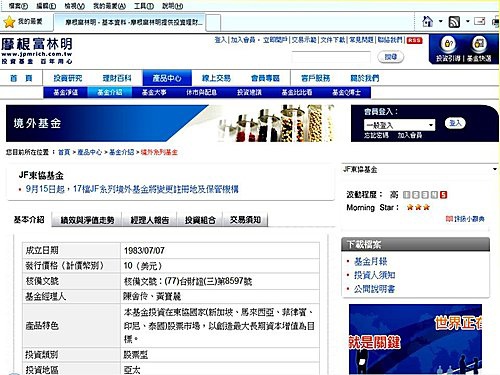The height and width of the screenshot is (375, 500).
Task: Select 基金介紹 in sub-navigation
Action: [x=110, y=92]
